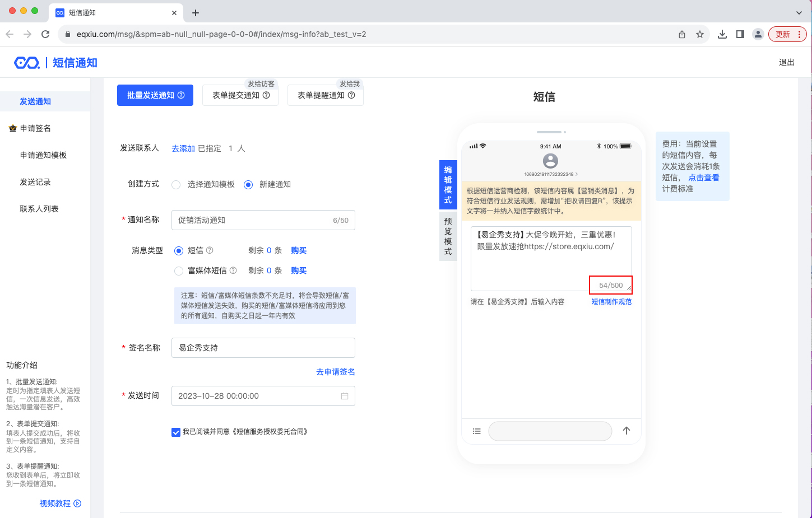Click the 通知名称 input field
The width and height of the screenshot is (812, 518).
pyautogui.click(x=263, y=220)
